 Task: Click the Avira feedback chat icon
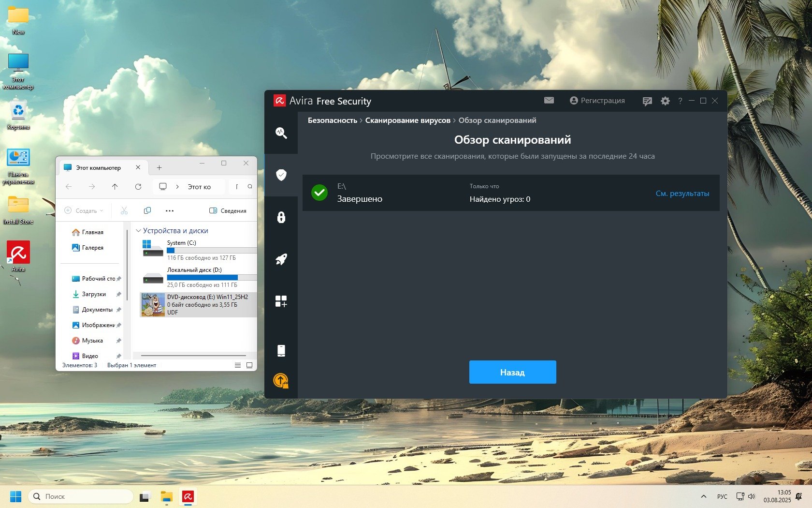(647, 101)
